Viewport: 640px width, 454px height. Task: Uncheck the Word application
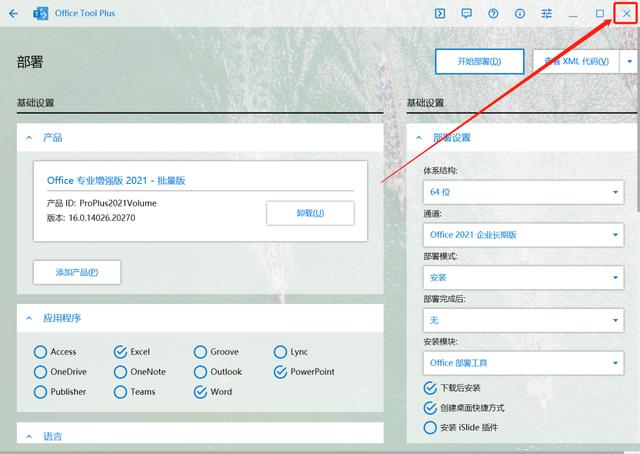click(x=200, y=392)
